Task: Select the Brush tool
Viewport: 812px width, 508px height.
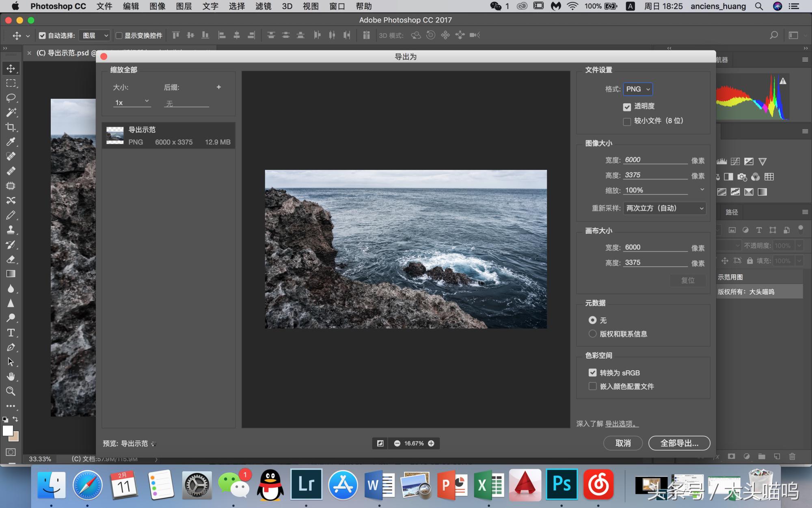Action: click(x=11, y=215)
